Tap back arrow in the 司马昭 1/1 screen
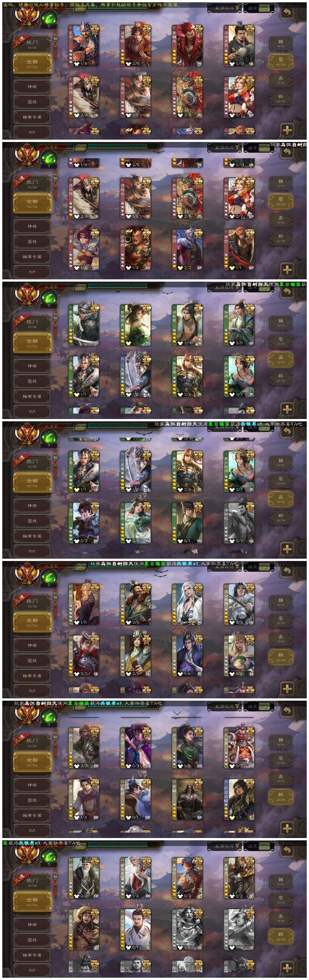This screenshot has width=309, height=980. coord(287,710)
